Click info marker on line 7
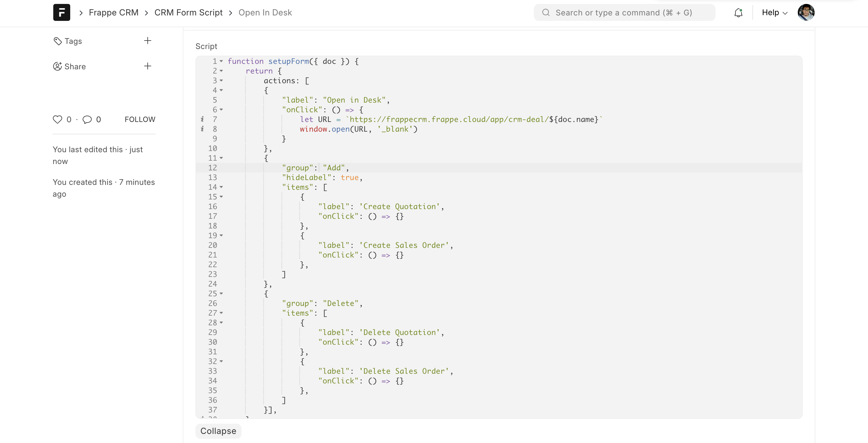This screenshot has height=443, width=868. point(202,119)
